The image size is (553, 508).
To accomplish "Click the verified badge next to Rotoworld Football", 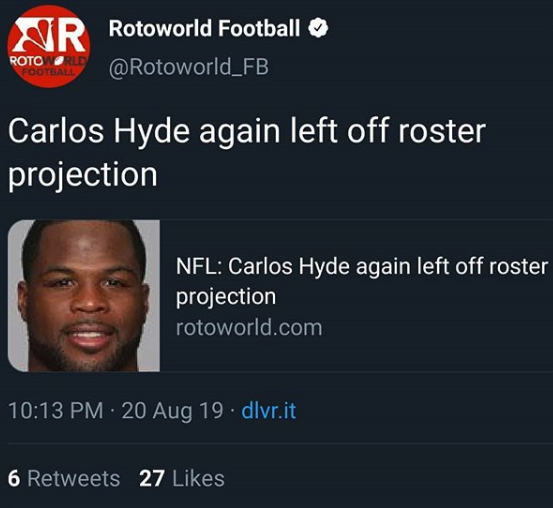I will coord(318,29).
